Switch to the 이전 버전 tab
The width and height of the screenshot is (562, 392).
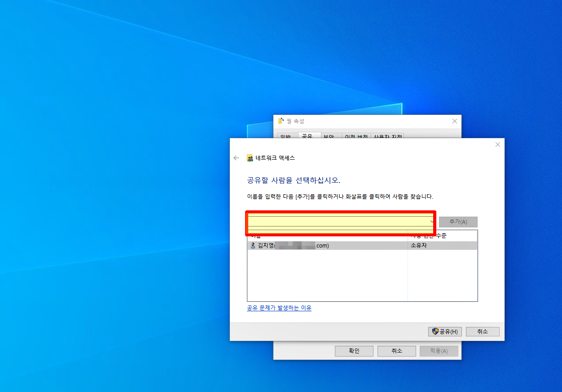pyautogui.click(x=356, y=136)
